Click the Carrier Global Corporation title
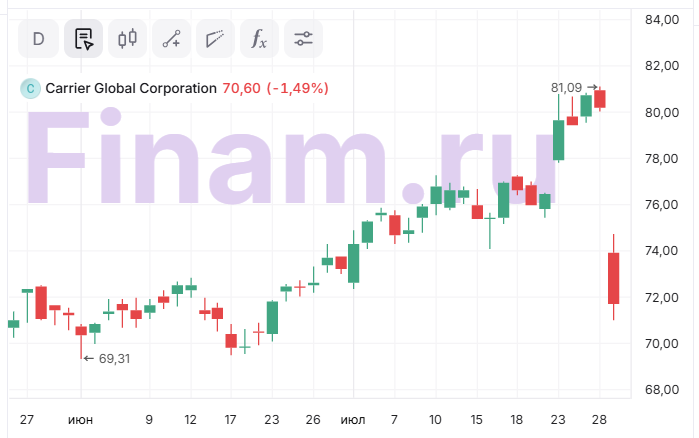The width and height of the screenshot is (699, 438). pos(131,88)
